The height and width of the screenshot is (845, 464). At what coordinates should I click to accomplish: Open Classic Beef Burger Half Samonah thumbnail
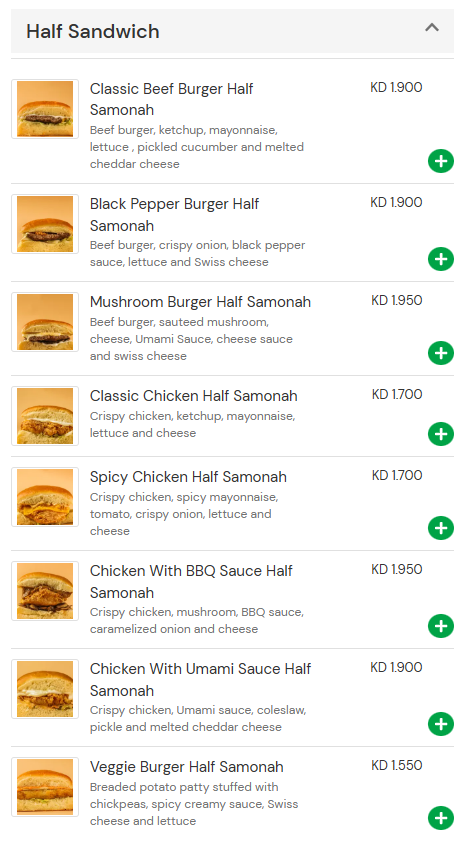[45, 109]
